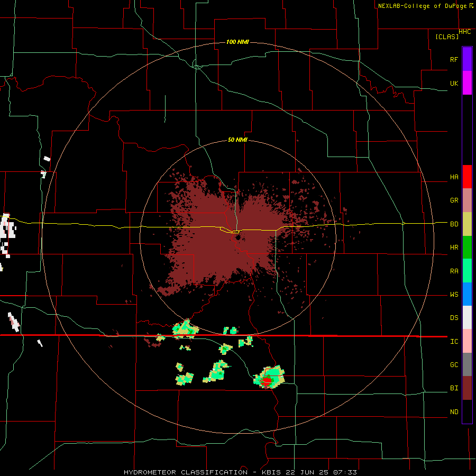Click the DS legend label
This screenshot has width=476, height=476.
(x=454, y=318)
